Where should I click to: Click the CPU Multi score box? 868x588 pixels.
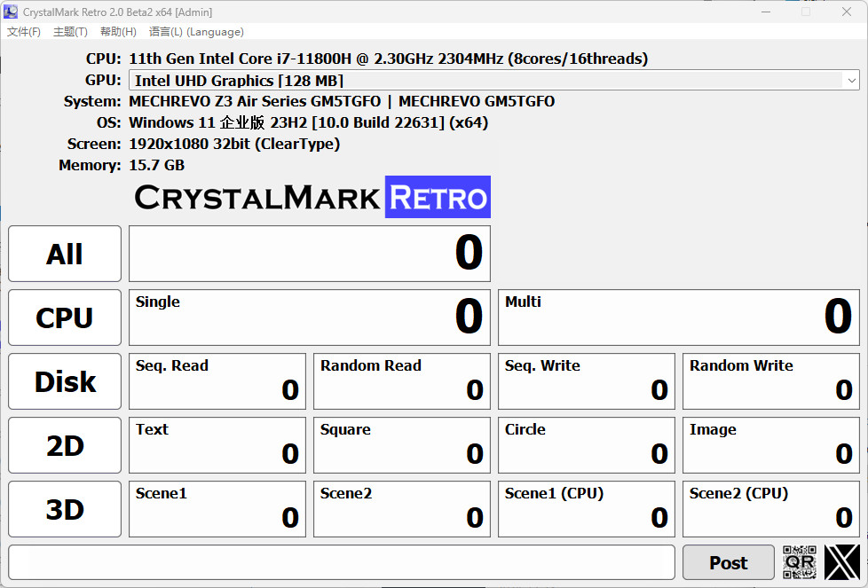click(679, 318)
